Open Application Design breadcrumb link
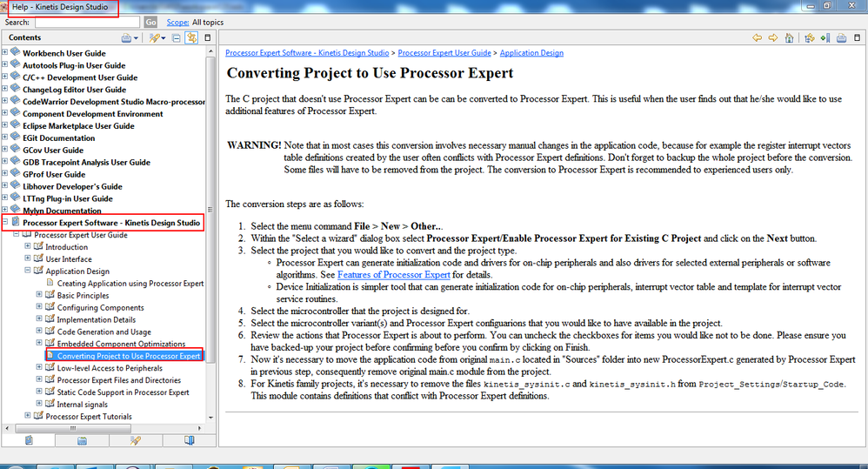 531,52
